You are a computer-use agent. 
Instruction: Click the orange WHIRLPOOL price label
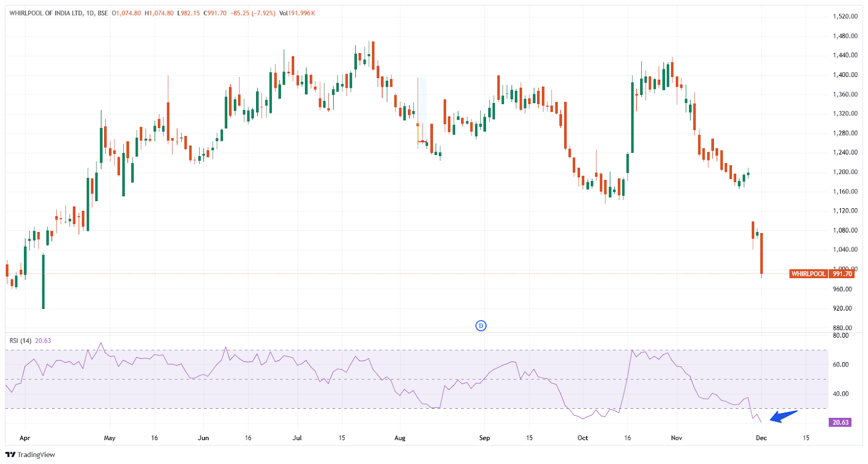[808, 274]
